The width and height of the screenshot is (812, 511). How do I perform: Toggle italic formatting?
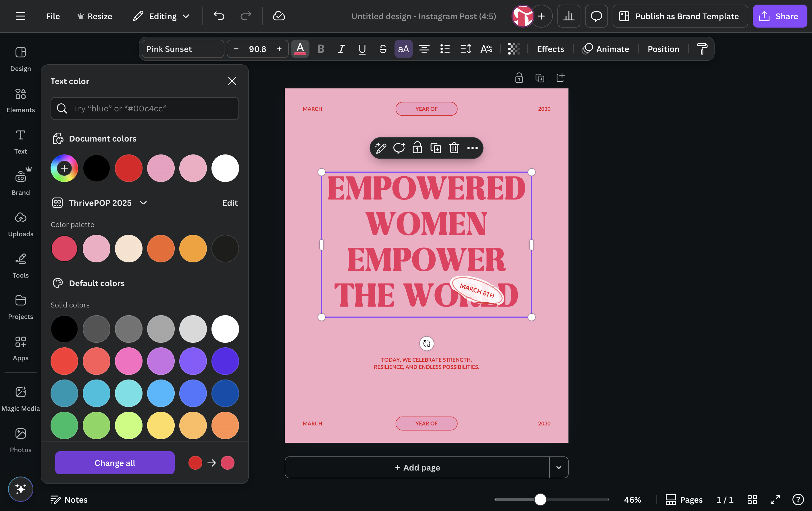[x=341, y=49]
